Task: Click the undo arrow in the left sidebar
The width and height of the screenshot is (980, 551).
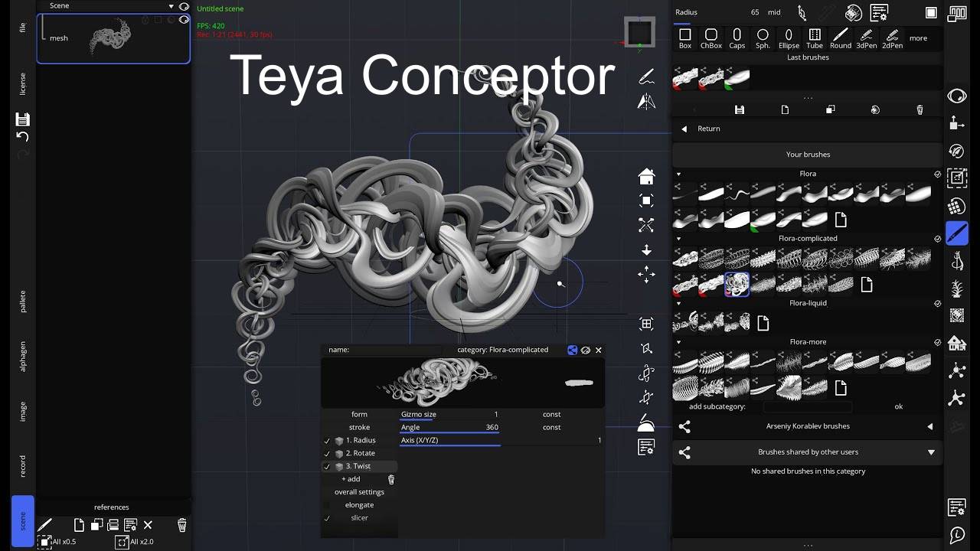Action: point(23,136)
